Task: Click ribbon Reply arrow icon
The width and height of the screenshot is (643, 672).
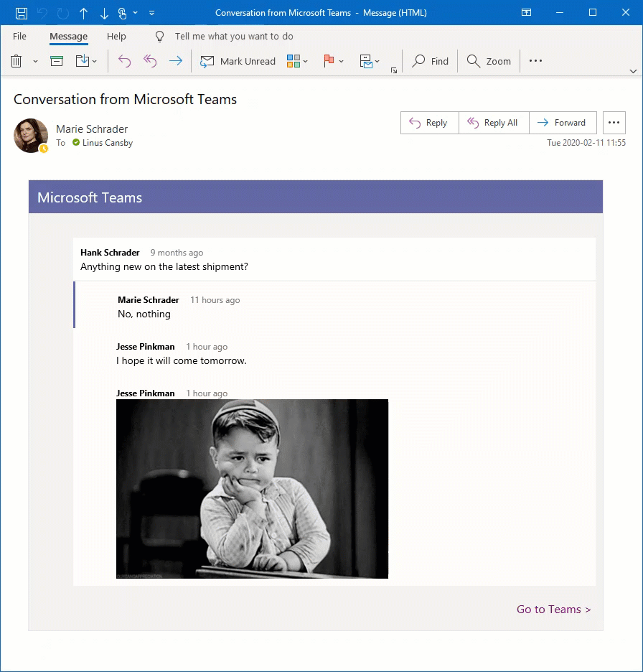Action: pos(124,61)
